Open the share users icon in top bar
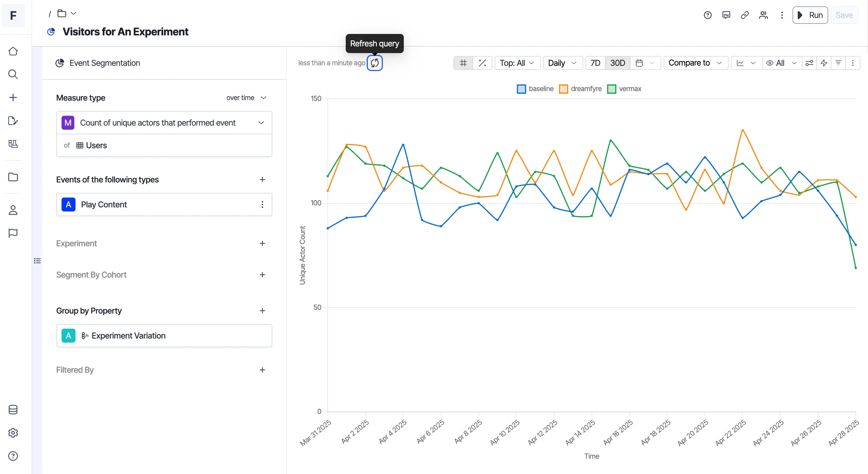868x474 pixels. (763, 15)
